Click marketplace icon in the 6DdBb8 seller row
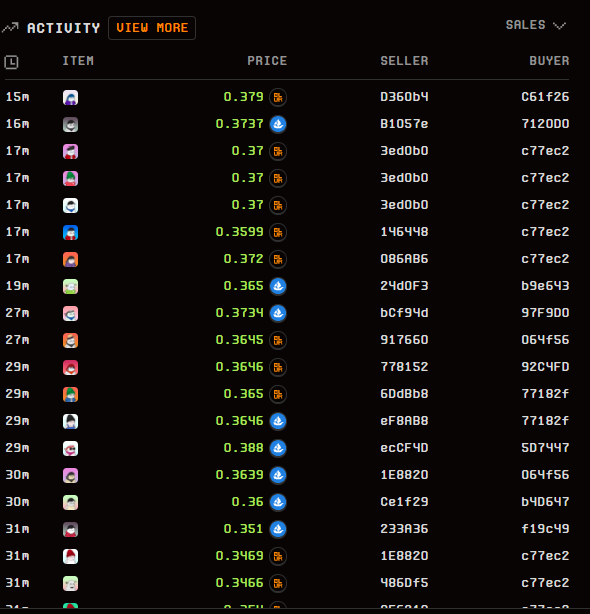Image resolution: width=590 pixels, height=614 pixels. (278, 394)
